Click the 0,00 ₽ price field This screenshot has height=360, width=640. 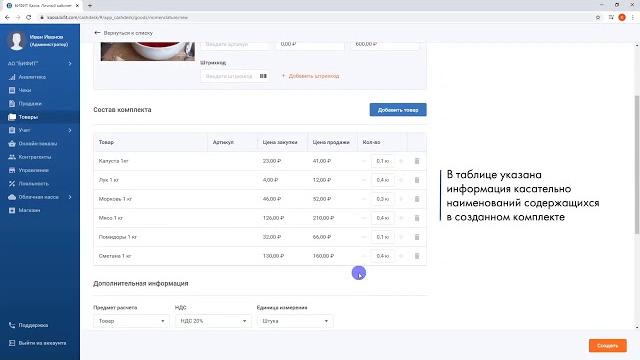[310, 44]
